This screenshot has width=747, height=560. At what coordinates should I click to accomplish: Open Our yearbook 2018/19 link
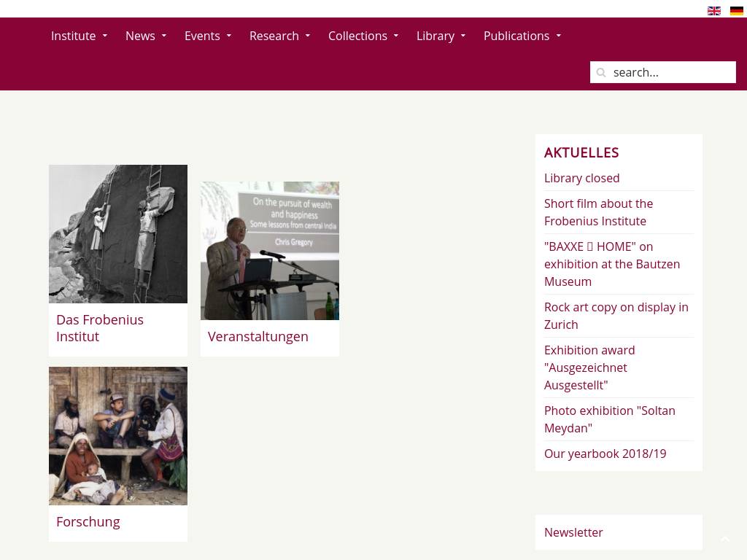pyautogui.click(x=605, y=454)
